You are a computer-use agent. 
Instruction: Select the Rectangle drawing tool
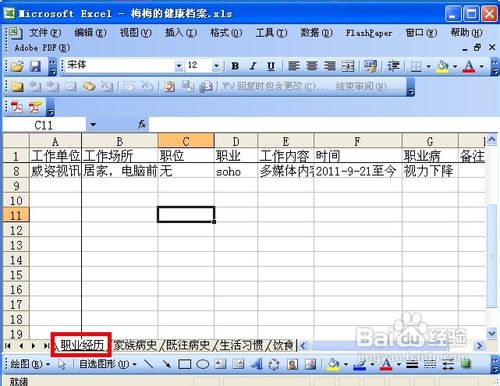coord(184,364)
